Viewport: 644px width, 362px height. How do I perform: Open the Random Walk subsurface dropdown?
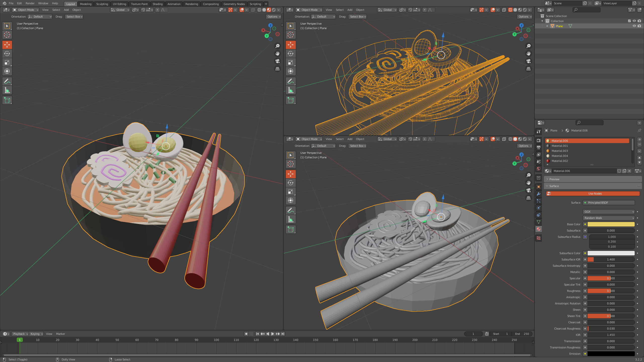click(x=609, y=218)
